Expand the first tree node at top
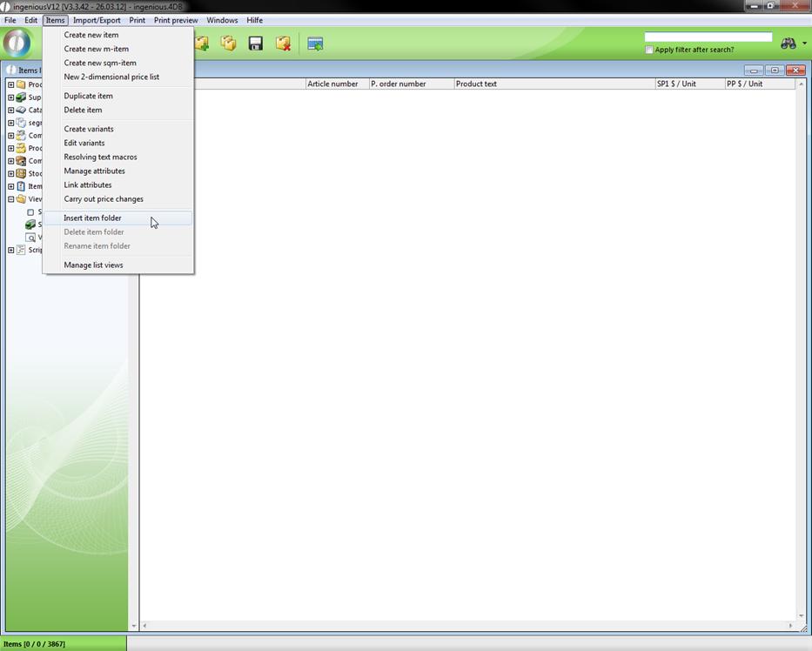 click(10, 84)
